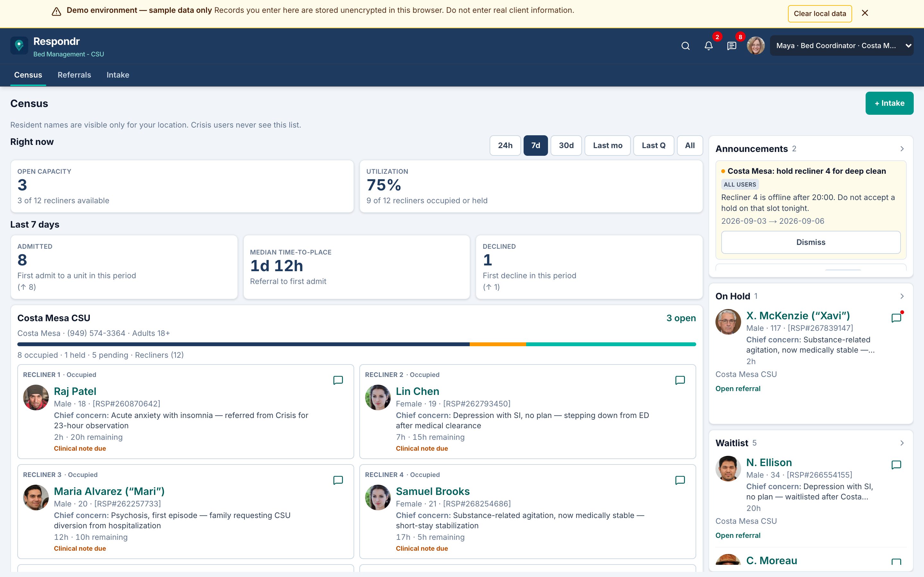Select the 24h time range
This screenshot has width=924, height=577.
point(505,146)
